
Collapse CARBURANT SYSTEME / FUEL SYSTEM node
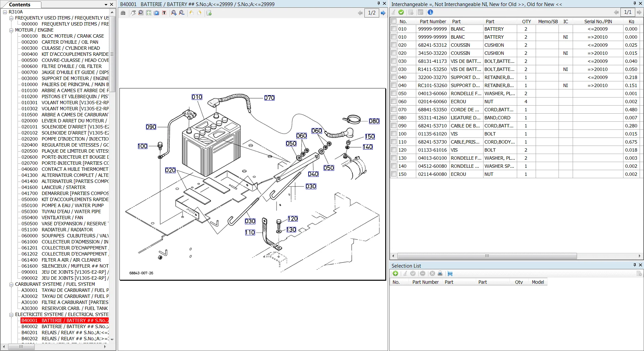click(11, 284)
